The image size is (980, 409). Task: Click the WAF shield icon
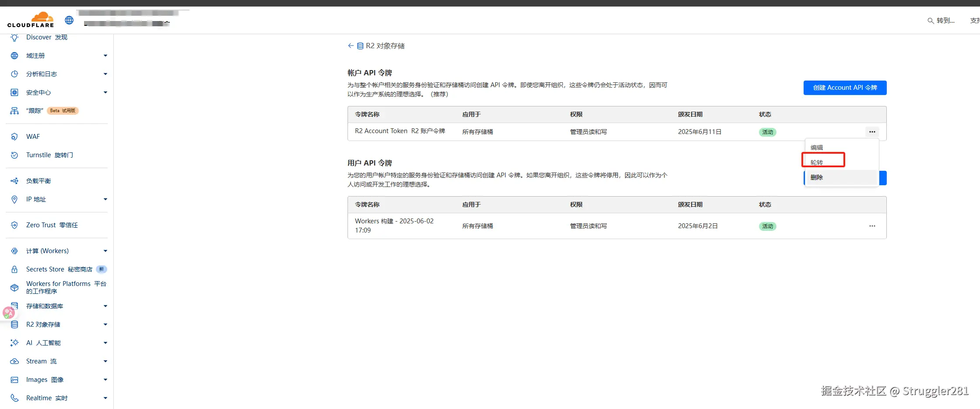pyautogui.click(x=14, y=137)
